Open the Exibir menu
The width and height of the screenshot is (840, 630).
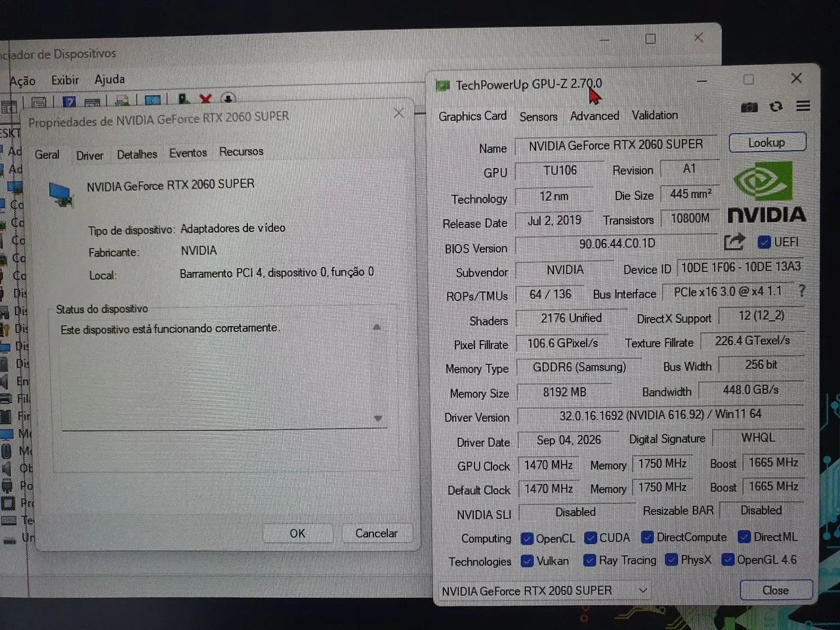tap(65, 80)
